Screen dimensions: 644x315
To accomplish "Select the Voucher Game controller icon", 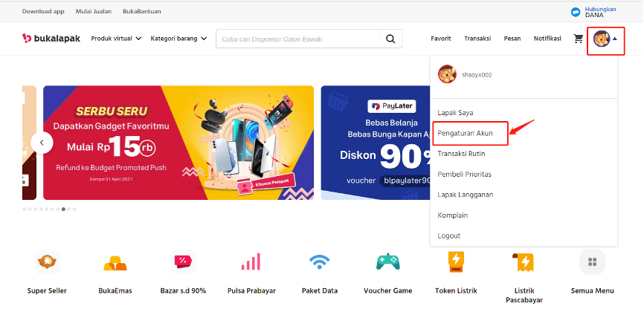I will coord(387,262).
